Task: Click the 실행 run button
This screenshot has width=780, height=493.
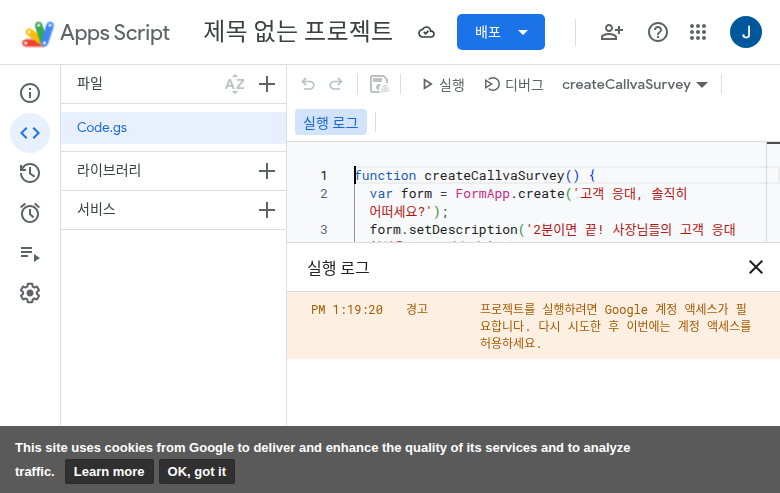Action: 441,85
